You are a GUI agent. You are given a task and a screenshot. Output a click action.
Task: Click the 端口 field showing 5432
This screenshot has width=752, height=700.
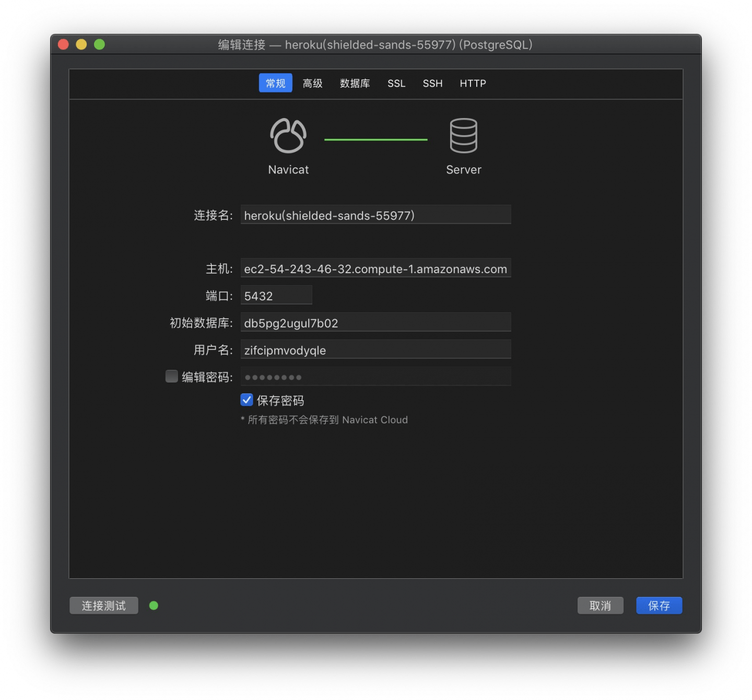click(x=276, y=296)
